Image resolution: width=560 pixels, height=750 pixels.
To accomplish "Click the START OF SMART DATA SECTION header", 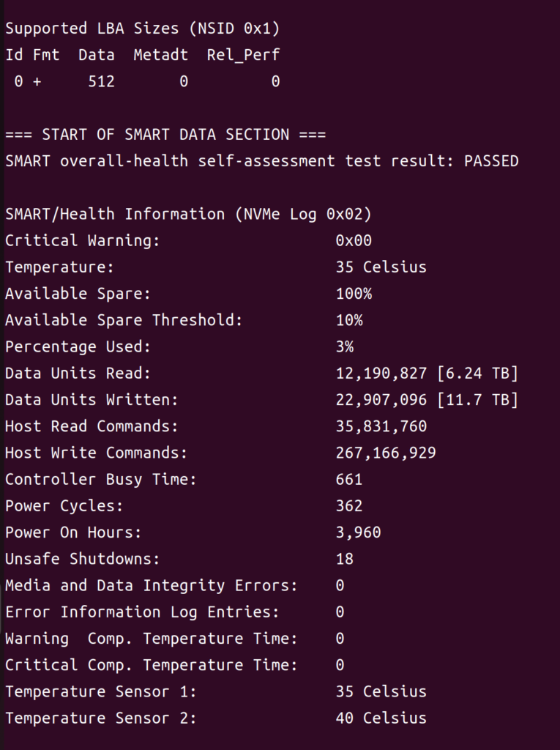I will [x=165, y=135].
